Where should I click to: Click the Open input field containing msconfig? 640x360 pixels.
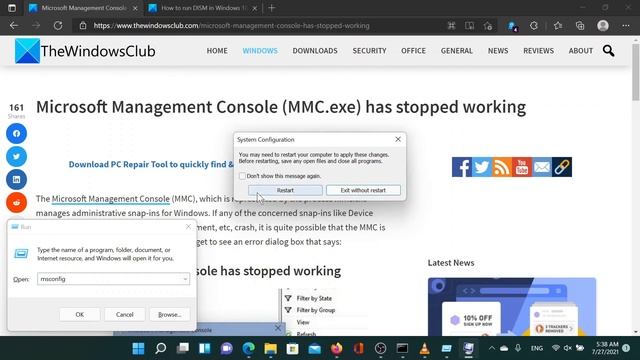tap(113, 279)
